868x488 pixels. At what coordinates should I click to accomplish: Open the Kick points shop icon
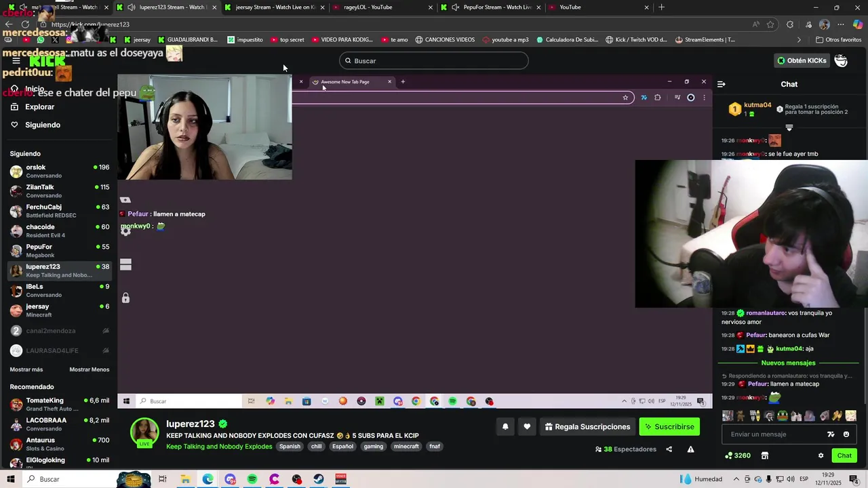pyautogui.click(x=764, y=455)
